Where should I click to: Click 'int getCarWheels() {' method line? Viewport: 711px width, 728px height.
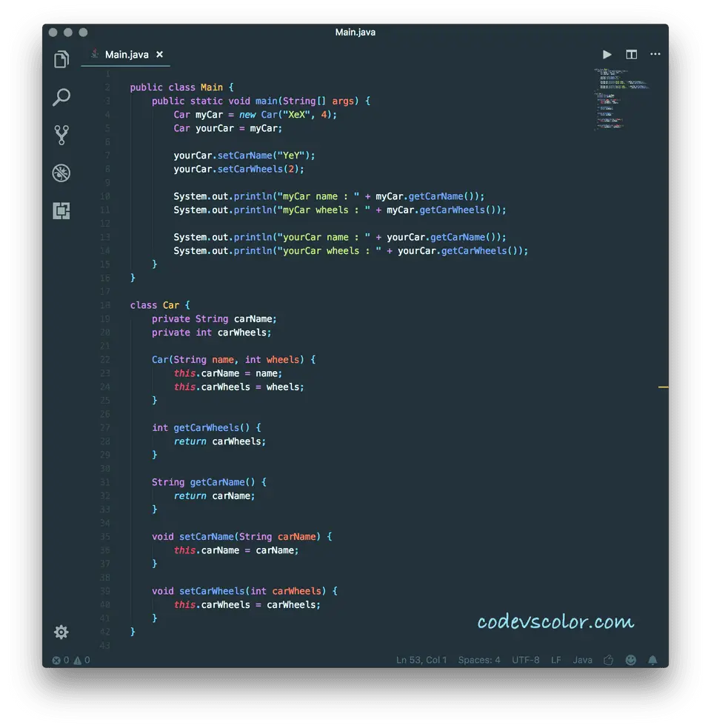point(206,427)
